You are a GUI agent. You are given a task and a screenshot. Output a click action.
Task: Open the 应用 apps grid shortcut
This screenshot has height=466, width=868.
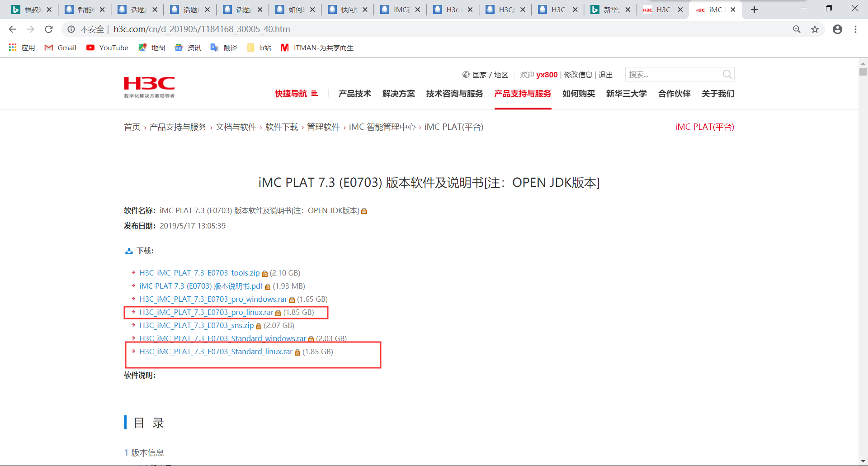(22, 48)
